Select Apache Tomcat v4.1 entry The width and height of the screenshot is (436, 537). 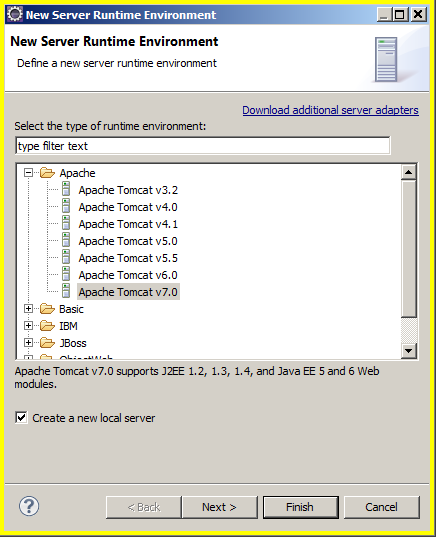click(x=128, y=224)
